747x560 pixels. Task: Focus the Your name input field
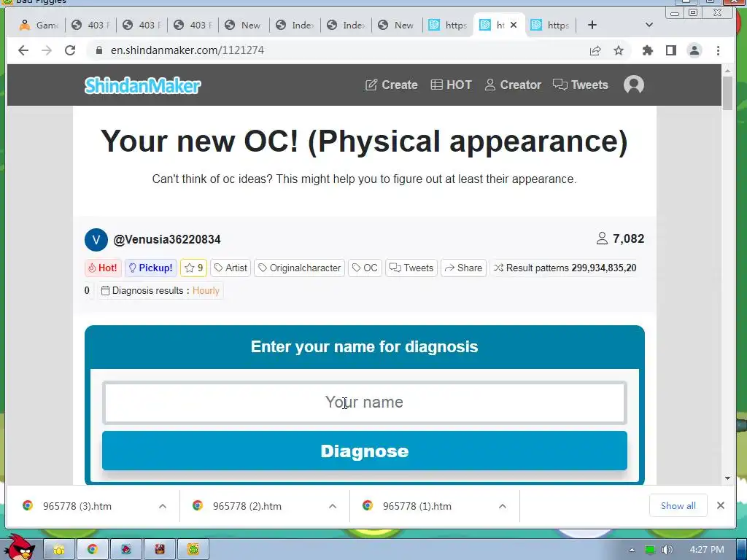click(365, 402)
